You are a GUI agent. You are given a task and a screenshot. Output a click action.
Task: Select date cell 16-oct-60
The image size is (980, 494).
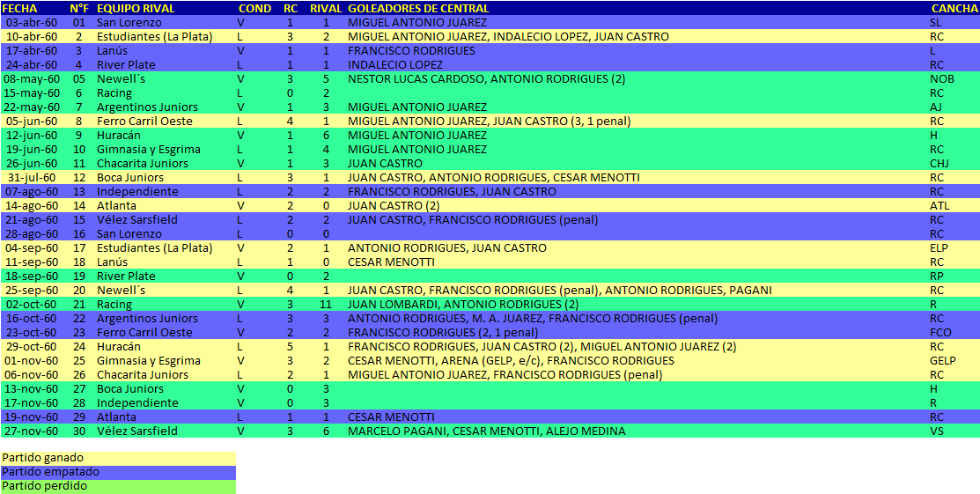point(32,318)
